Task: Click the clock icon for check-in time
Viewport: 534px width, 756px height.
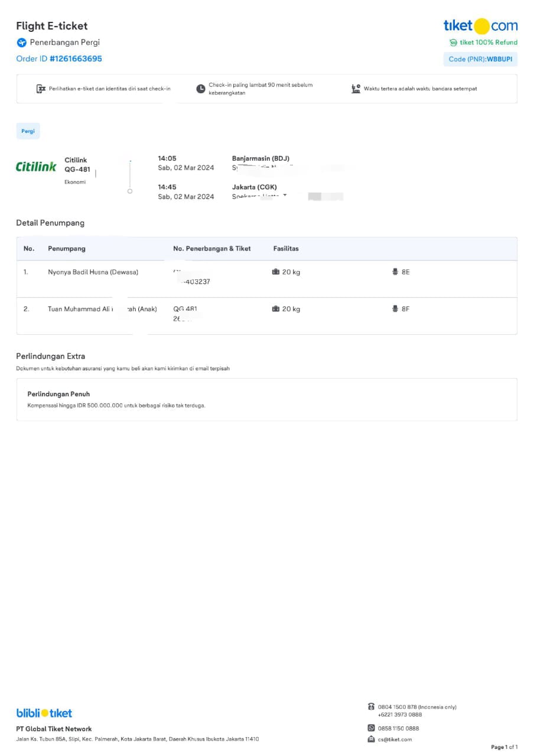Action: [x=201, y=89]
